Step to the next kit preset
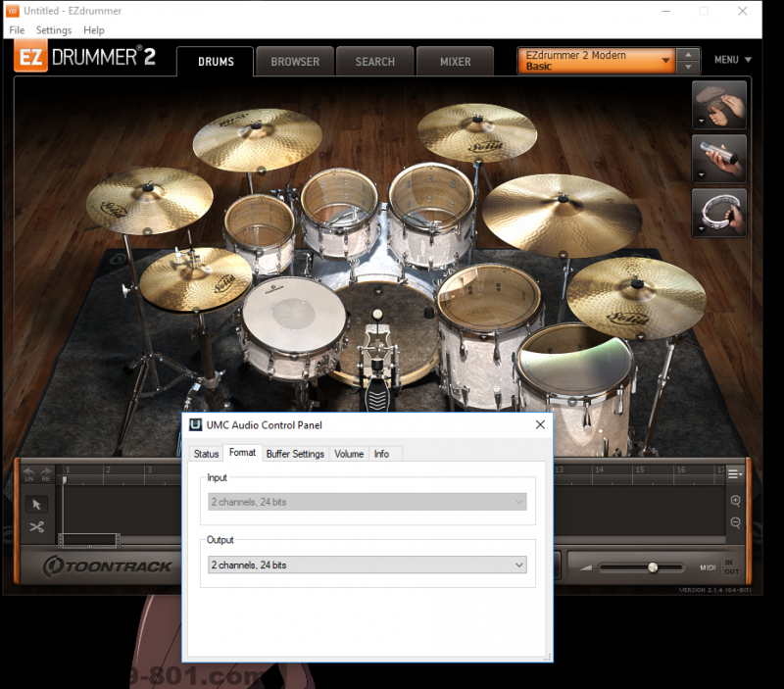The image size is (784, 689). tap(689, 68)
